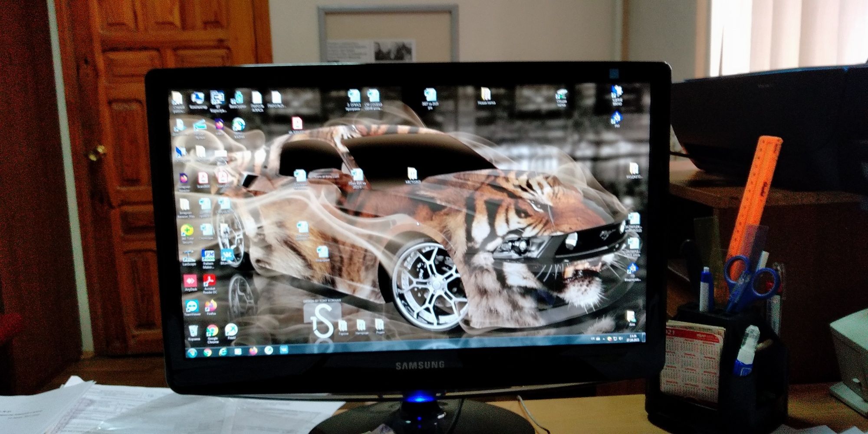Open Windows Explorer folder on the taskbar
The height and width of the screenshot is (434, 868).
click(x=238, y=351)
